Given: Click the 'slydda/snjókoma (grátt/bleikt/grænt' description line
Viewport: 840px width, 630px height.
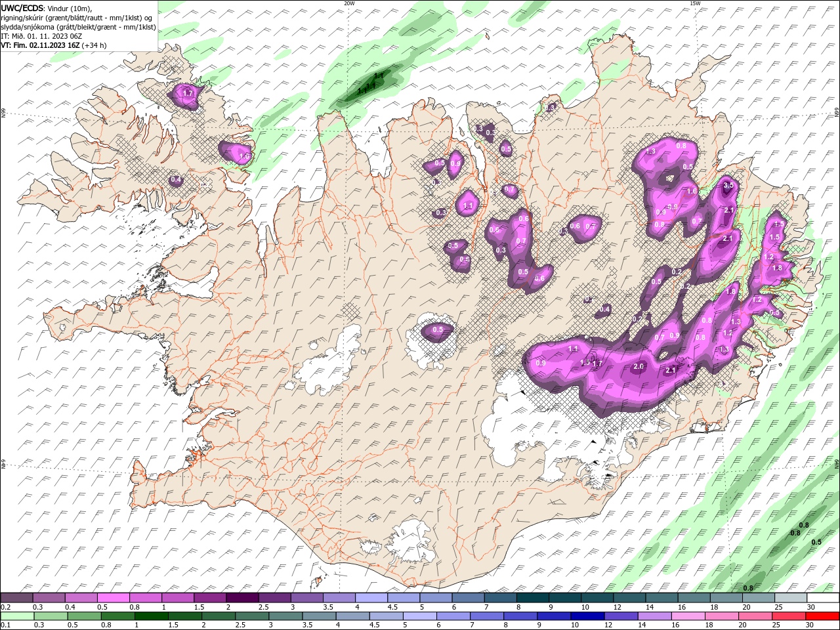Looking at the screenshot, I should coord(78,27).
